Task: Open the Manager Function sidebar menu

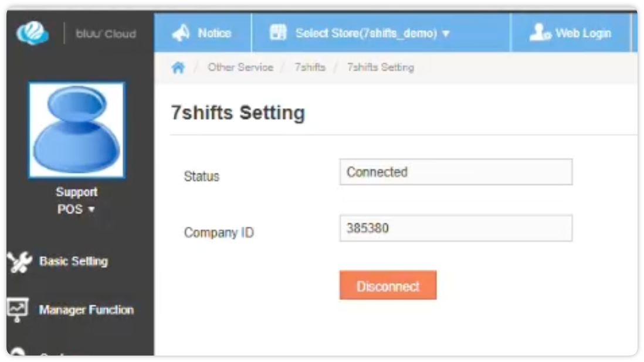Action: tap(86, 310)
